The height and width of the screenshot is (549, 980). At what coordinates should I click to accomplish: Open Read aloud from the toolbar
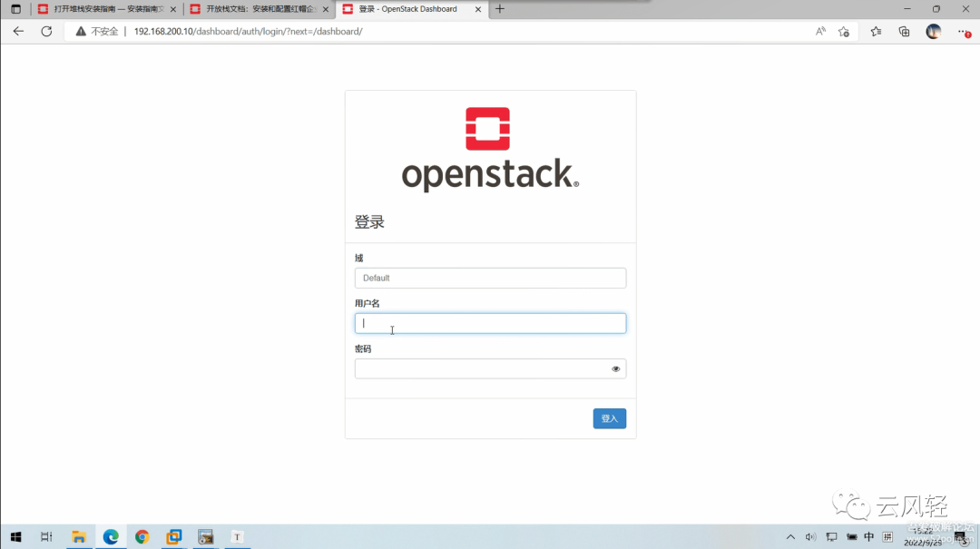pos(820,31)
